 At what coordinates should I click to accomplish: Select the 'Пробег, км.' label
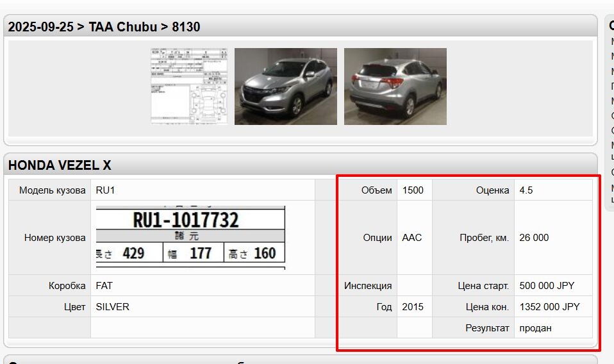(x=485, y=238)
